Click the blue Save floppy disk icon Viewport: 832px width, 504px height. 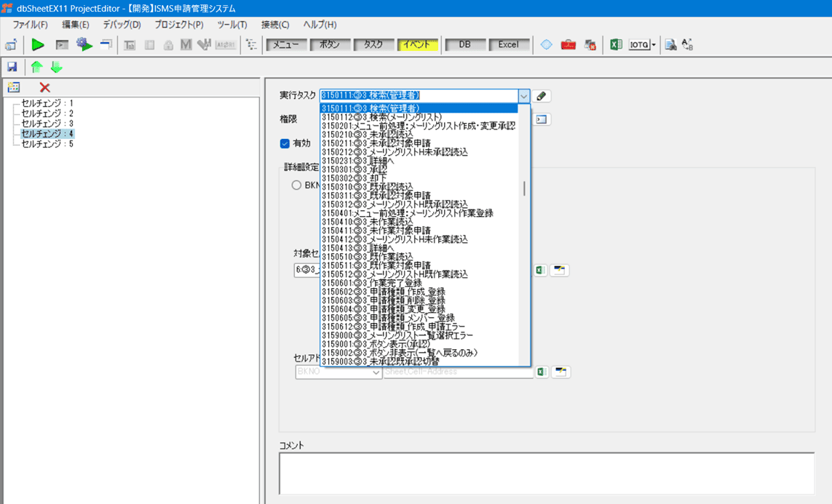pyautogui.click(x=12, y=67)
